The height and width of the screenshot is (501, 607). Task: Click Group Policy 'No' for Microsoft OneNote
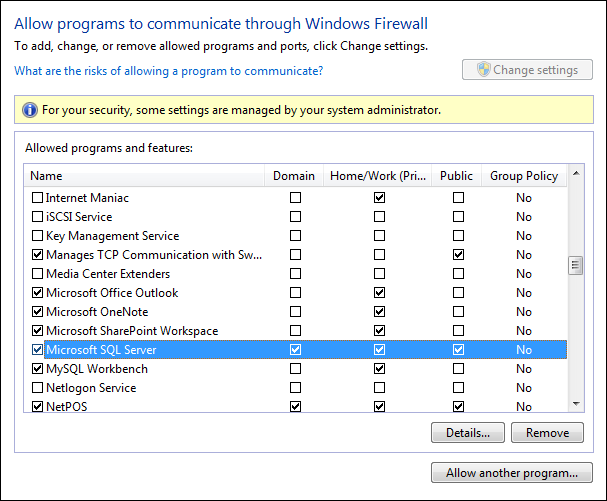(x=524, y=312)
